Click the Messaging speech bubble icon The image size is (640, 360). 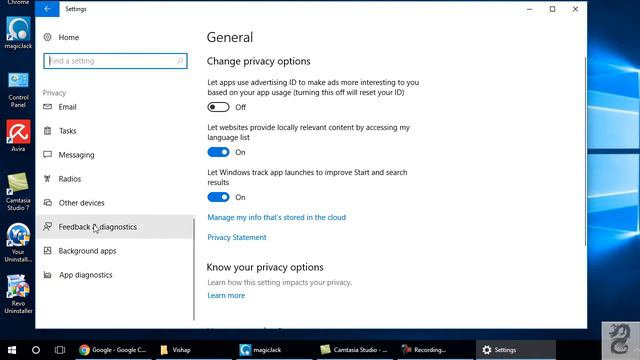48,154
